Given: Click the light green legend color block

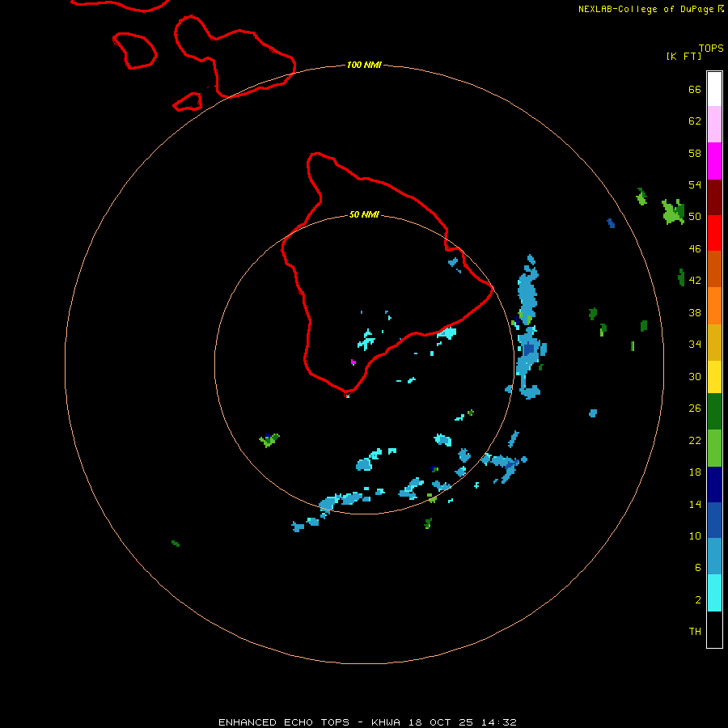Looking at the screenshot, I should point(714,448).
